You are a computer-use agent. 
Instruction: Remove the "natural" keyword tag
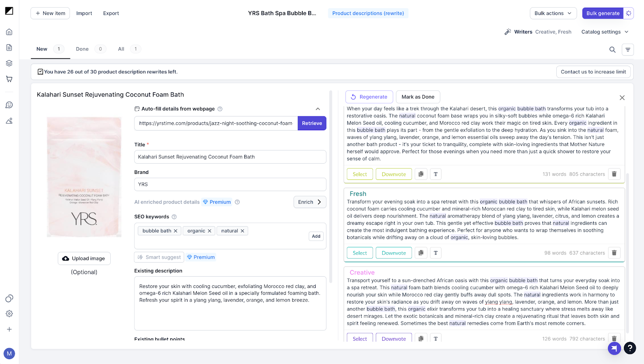click(242, 231)
